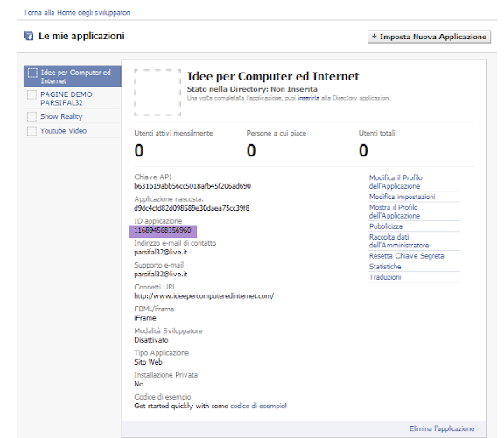
Task: Select Idee per Computer ed Internet in sidebar
Action: coord(73,76)
